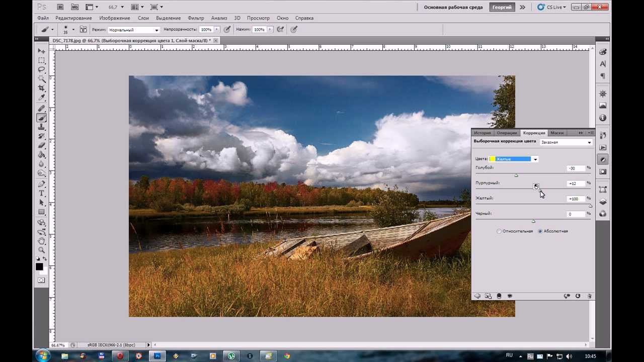Switch to the История tab
The width and height of the screenshot is (644, 362).
[482, 133]
